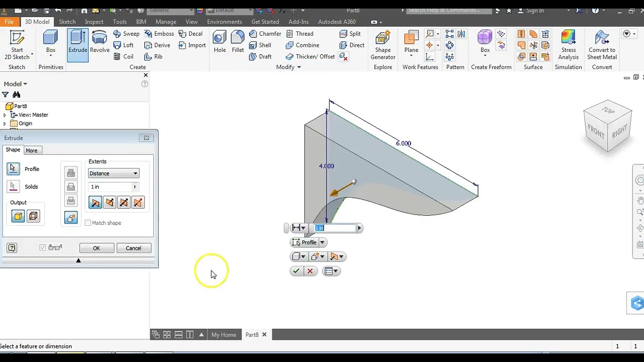Screen dimensions: 644x362
Task: Collapse the Extrude dialog with bottom arrow
Action: pos(78,260)
